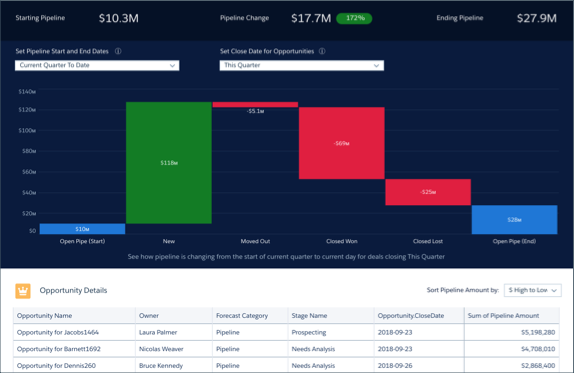The height and width of the screenshot is (373, 574).
Task: Click the New axis label
Action: pyautogui.click(x=169, y=241)
